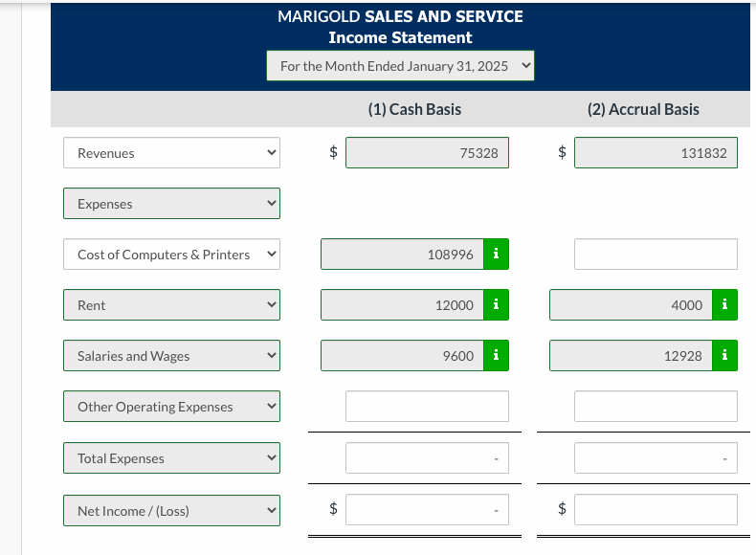Click the '(2) Accrual Basis' column heading

pyautogui.click(x=643, y=109)
